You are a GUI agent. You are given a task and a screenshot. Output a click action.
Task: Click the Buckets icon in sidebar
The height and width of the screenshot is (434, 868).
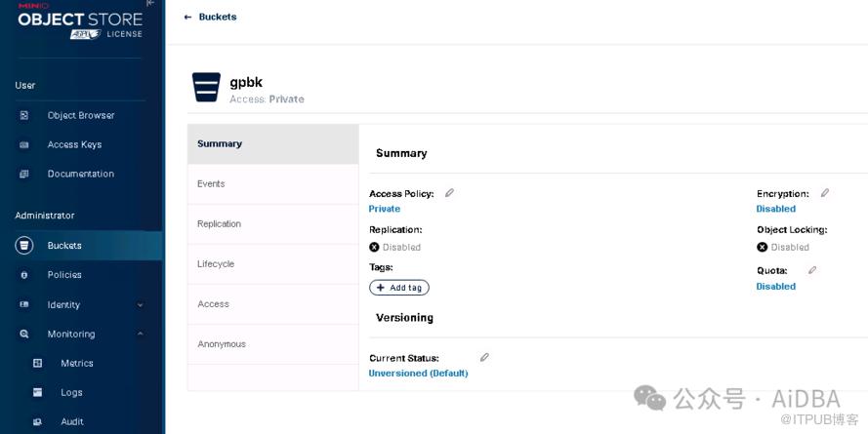point(24,246)
